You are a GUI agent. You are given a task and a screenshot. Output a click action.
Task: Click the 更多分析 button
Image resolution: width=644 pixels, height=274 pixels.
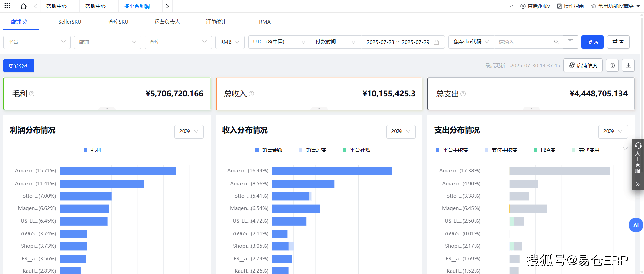pos(19,66)
